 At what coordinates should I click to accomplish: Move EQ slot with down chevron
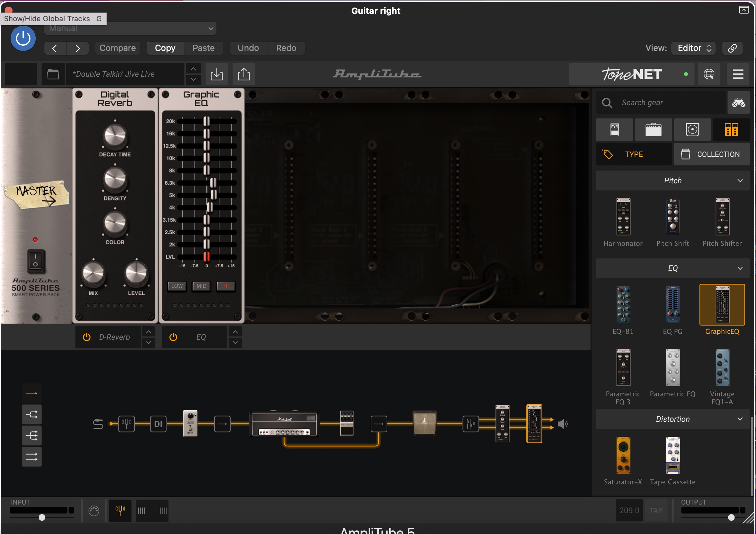click(x=235, y=342)
